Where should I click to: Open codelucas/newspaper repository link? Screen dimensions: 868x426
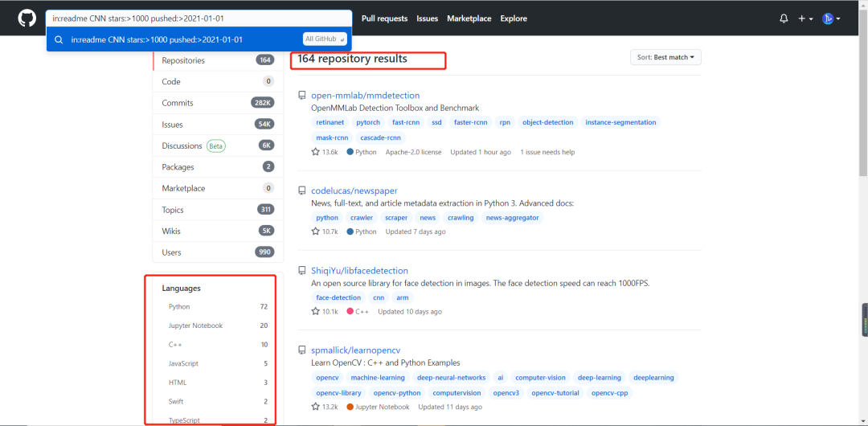click(x=354, y=190)
